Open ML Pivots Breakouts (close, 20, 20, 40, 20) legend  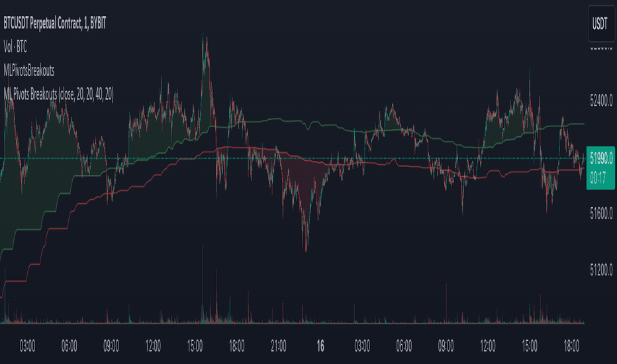pyautogui.click(x=59, y=95)
